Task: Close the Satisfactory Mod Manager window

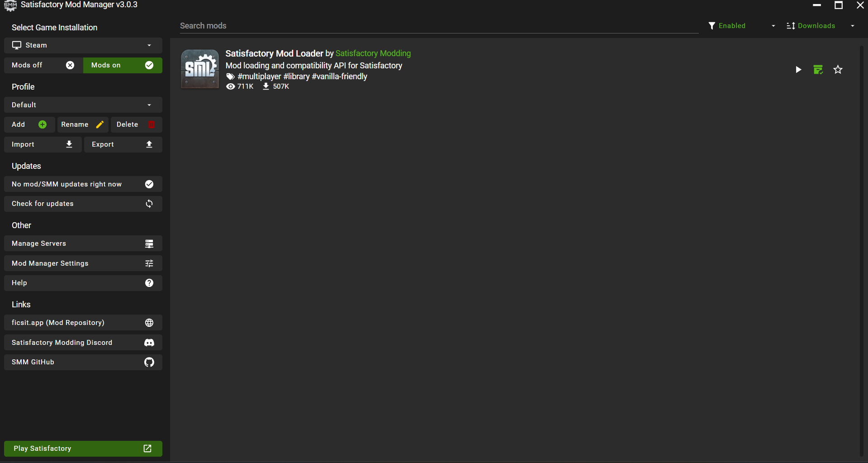Action: pyautogui.click(x=860, y=5)
